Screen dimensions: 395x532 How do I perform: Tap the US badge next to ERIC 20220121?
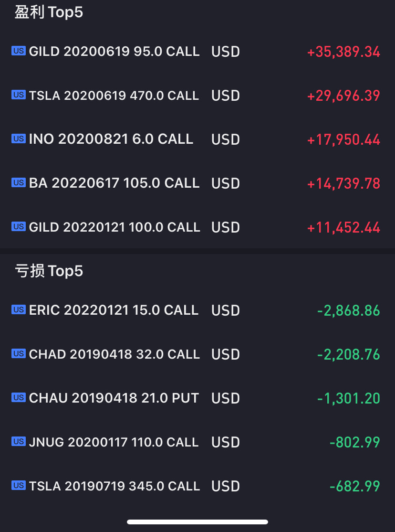tap(18, 310)
